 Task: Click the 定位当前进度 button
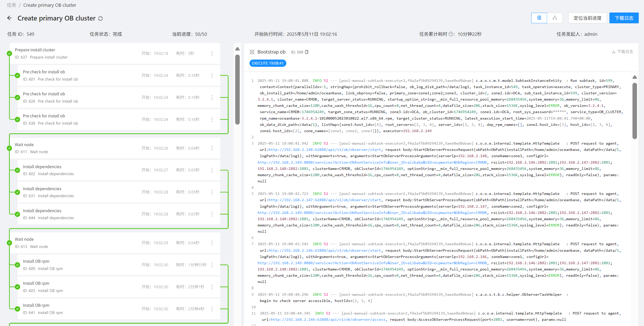click(587, 18)
